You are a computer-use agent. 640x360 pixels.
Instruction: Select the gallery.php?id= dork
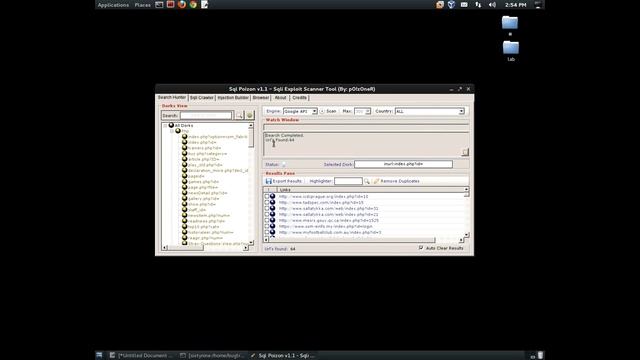tap(204, 198)
